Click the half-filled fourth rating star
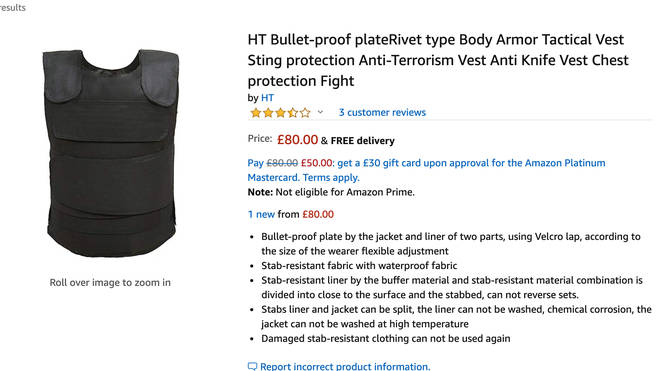660x371 pixels. click(x=293, y=112)
